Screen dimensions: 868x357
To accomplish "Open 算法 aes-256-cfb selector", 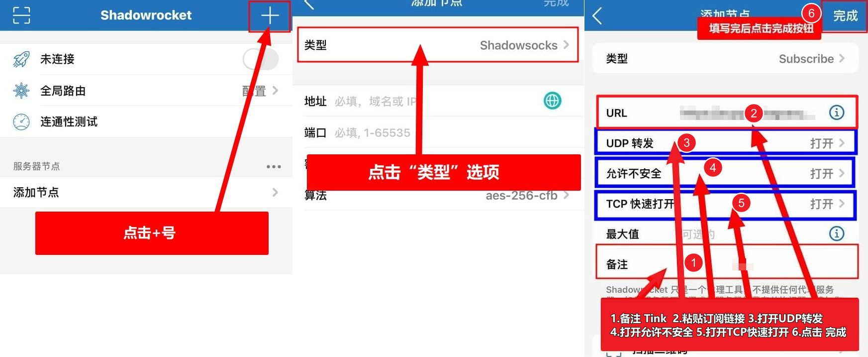I will coord(438,196).
